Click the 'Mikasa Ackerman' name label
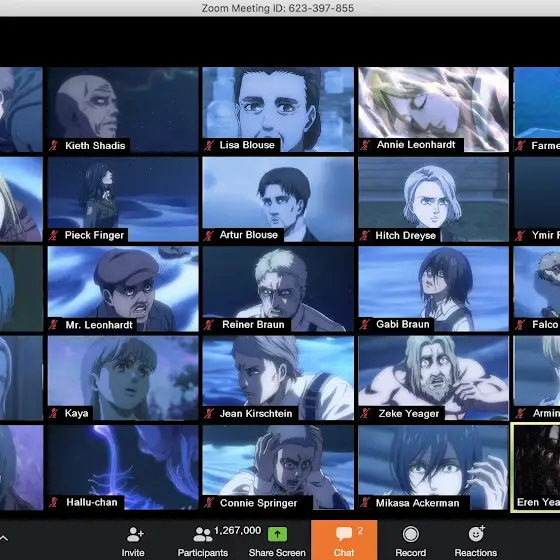 click(418, 503)
